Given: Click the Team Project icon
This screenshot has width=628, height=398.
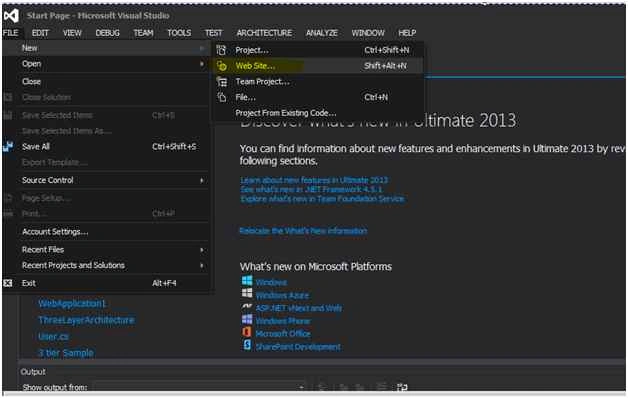Looking at the screenshot, I should click(x=221, y=82).
